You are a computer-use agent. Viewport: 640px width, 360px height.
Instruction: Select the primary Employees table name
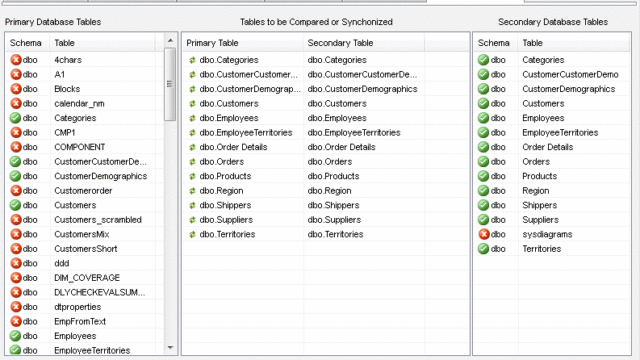point(75,336)
